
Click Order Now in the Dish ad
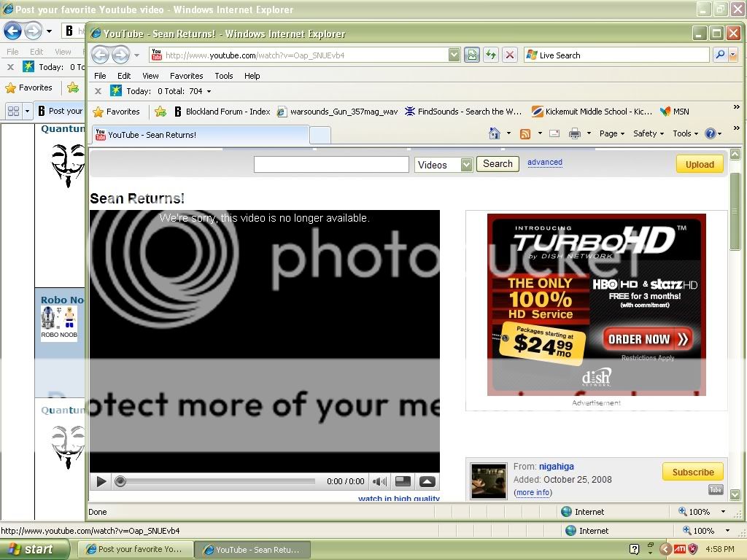(x=648, y=339)
